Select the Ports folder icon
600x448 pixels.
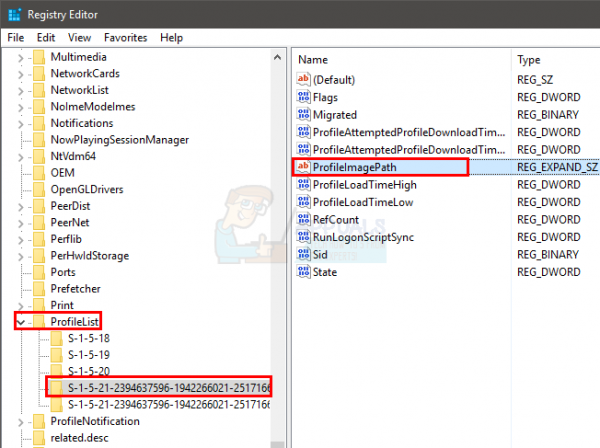39,272
